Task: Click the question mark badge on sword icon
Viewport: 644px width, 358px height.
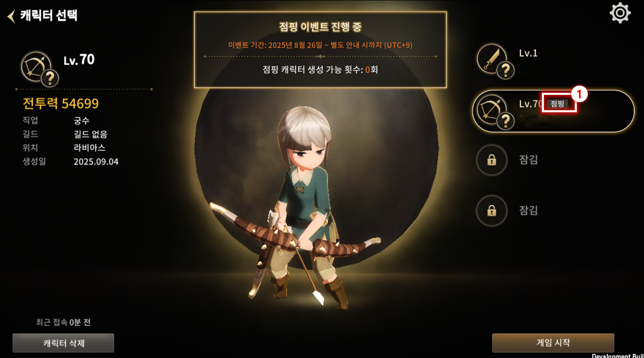Action: pyautogui.click(x=506, y=71)
